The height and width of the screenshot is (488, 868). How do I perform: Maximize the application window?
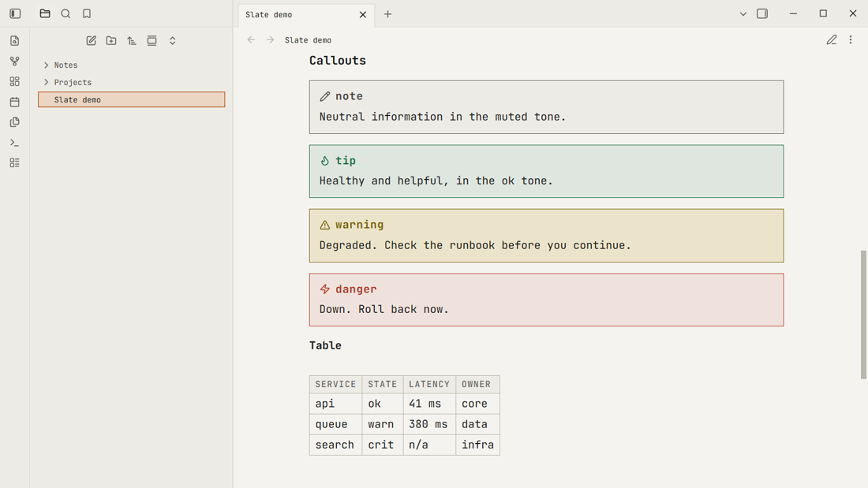click(x=823, y=14)
